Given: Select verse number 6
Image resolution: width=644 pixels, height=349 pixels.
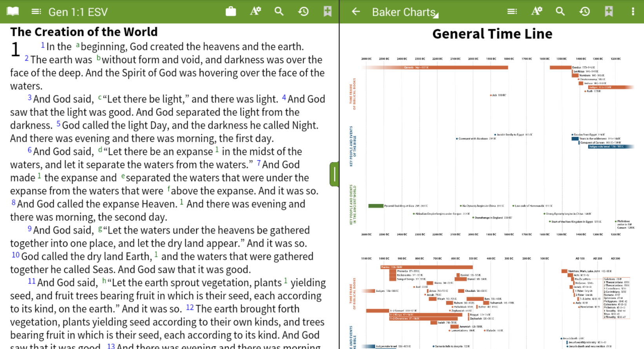Looking at the screenshot, I should click(x=29, y=150).
